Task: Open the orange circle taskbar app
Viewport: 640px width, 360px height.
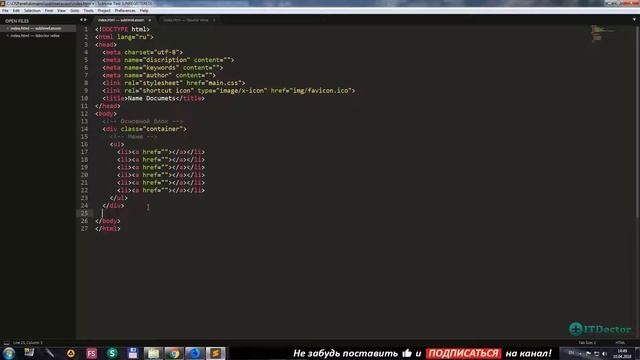Action: pos(71,353)
